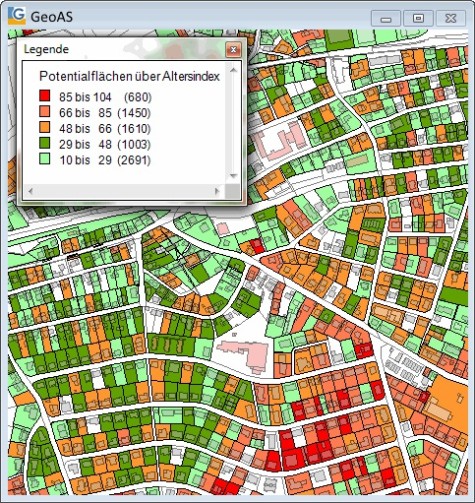This screenshot has height=503, width=475.
Task: Click the Potentialflächen über Altersindex heading
Action: click(x=129, y=76)
